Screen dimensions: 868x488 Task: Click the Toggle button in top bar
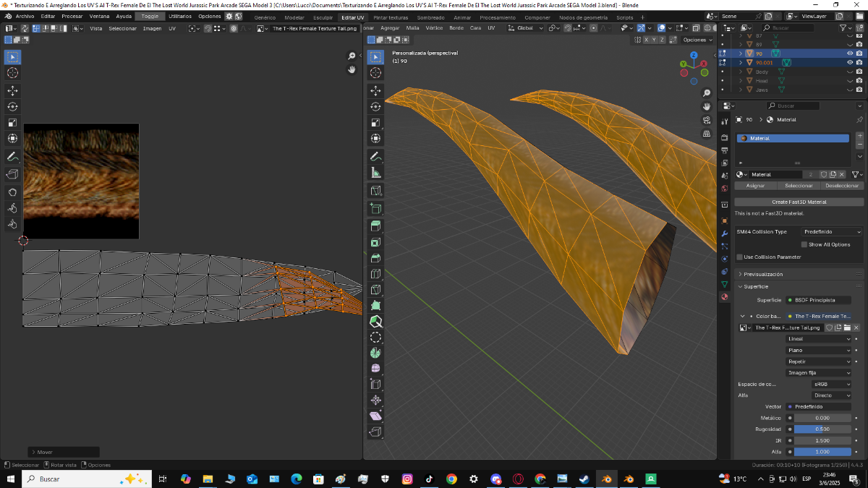click(x=150, y=16)
